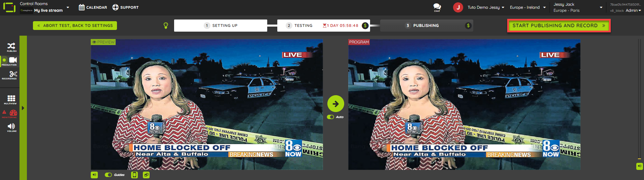Click the Control Rooms label
Screen dimensions: 644x180
click(x=34, y=4)
